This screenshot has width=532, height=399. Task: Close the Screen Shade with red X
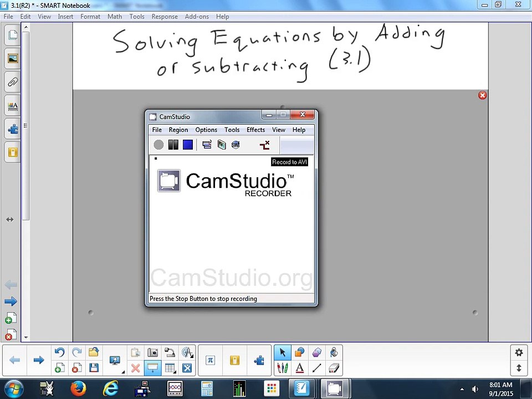483,95
